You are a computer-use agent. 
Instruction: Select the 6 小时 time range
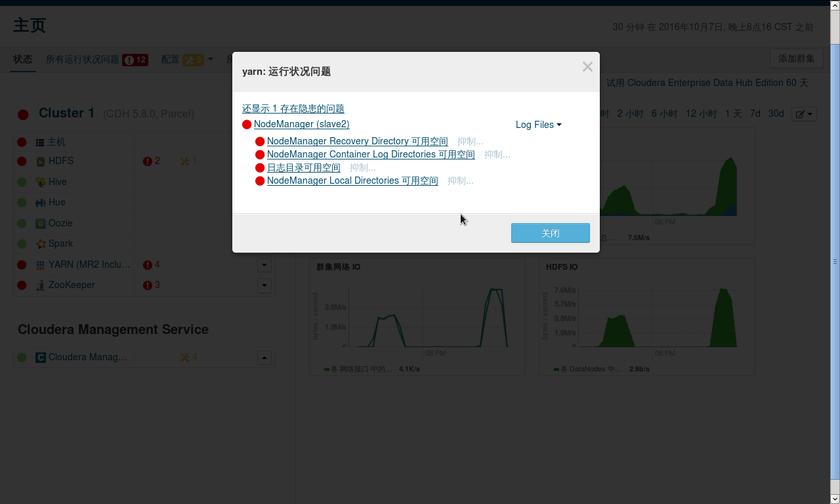pyautogui.click(x=664, y=114)
